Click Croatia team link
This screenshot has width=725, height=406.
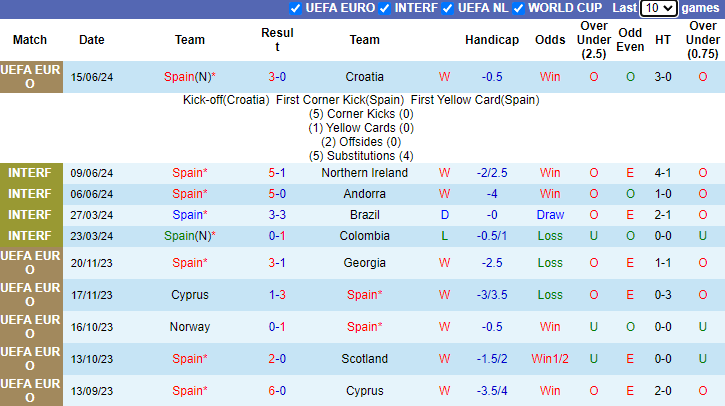tap(364, 76)
